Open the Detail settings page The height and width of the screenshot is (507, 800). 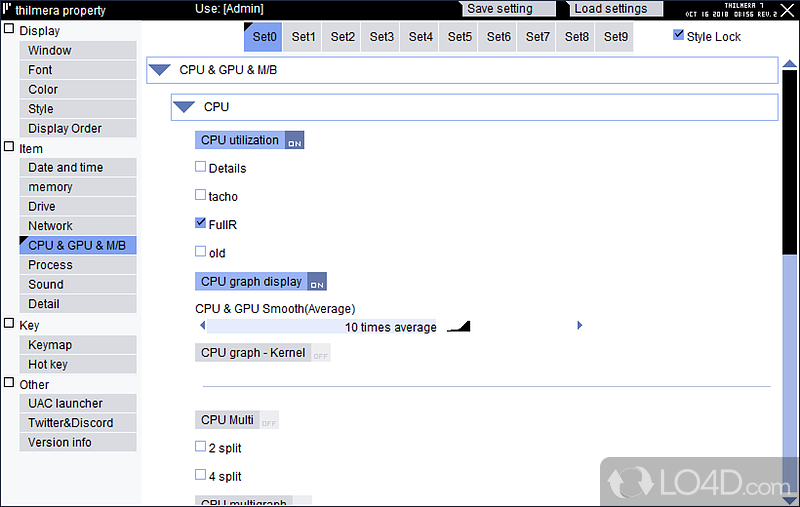(x=78, y=303)
